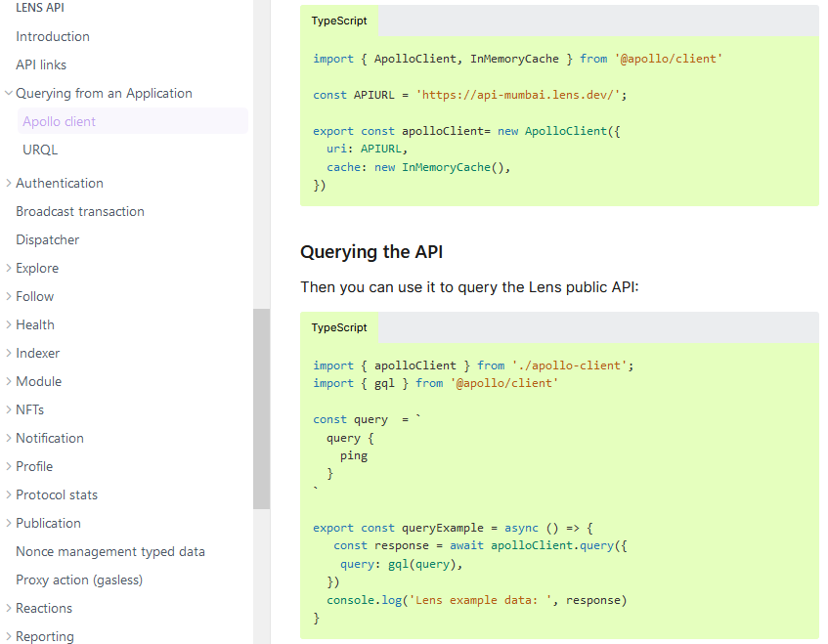Expand the Indexer section arrow
The width and height of the screenshot is (828, 644).
(x=9, y=353)
